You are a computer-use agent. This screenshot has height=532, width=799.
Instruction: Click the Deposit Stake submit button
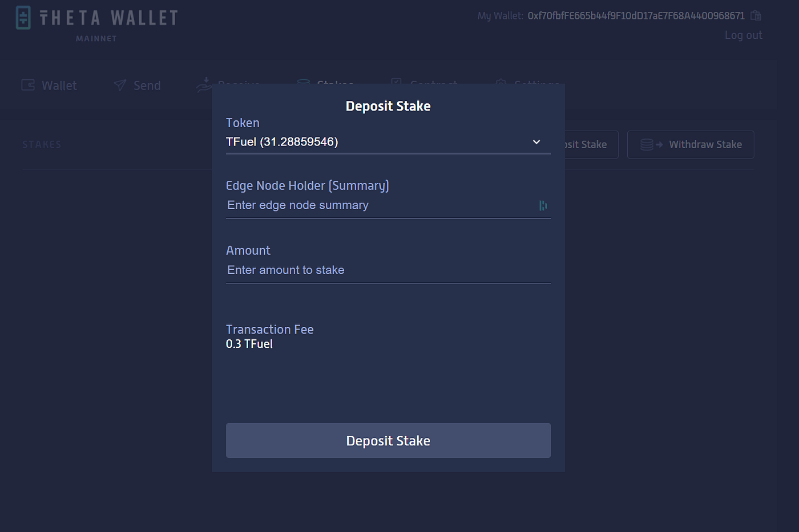coord(388,440)
